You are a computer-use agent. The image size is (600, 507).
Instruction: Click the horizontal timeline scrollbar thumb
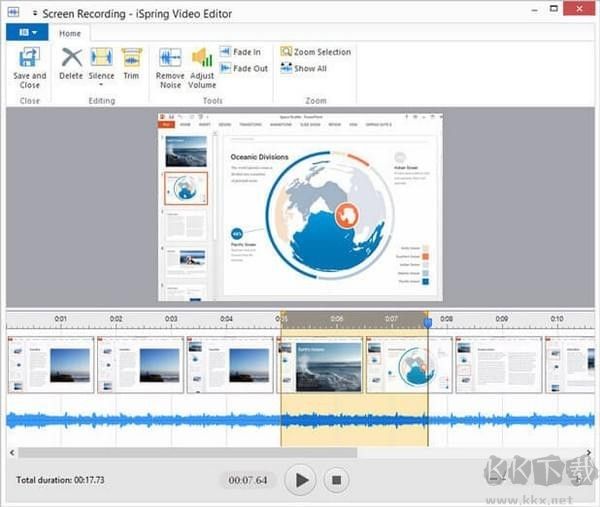pos(188,453)
